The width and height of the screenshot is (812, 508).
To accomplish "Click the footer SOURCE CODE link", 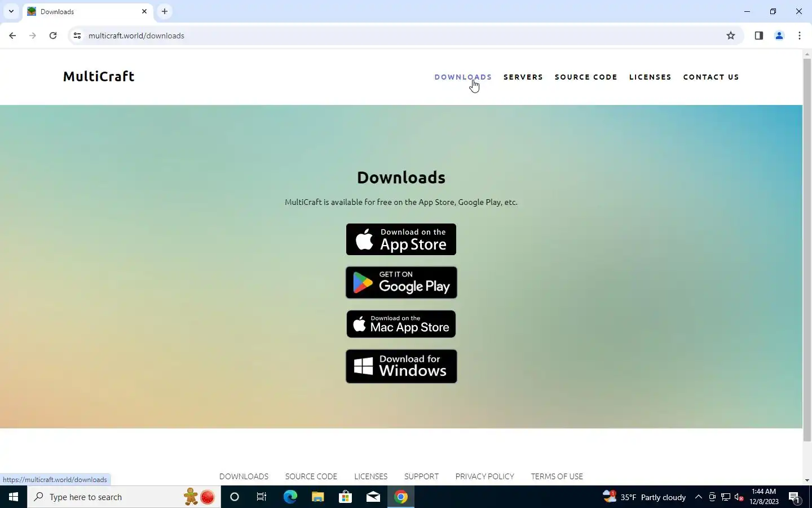I will coord(311,476).
